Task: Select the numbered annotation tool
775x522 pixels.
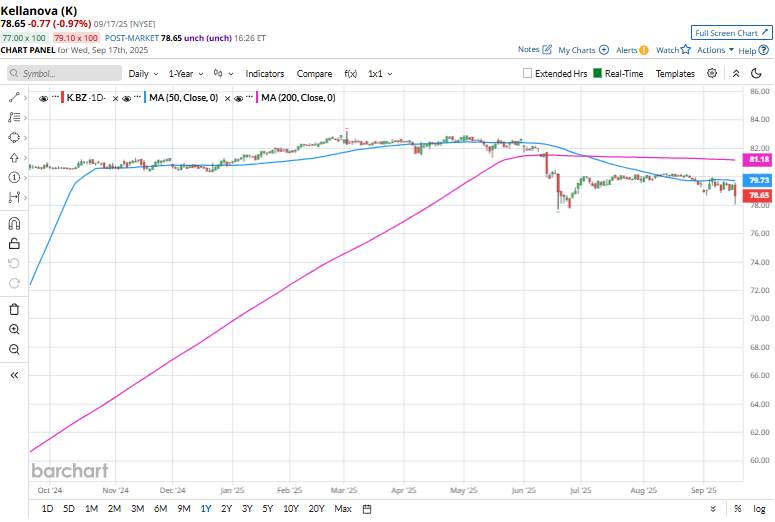Action: point(14,177)
